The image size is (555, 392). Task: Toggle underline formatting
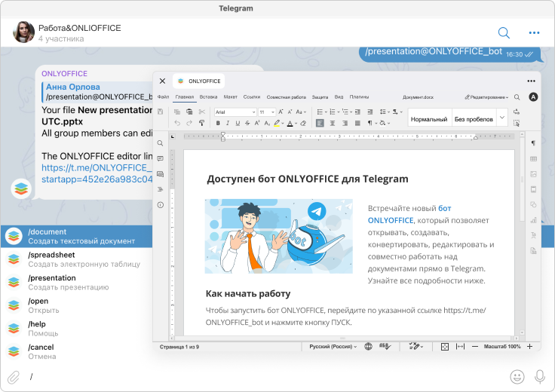coord(238,123)
